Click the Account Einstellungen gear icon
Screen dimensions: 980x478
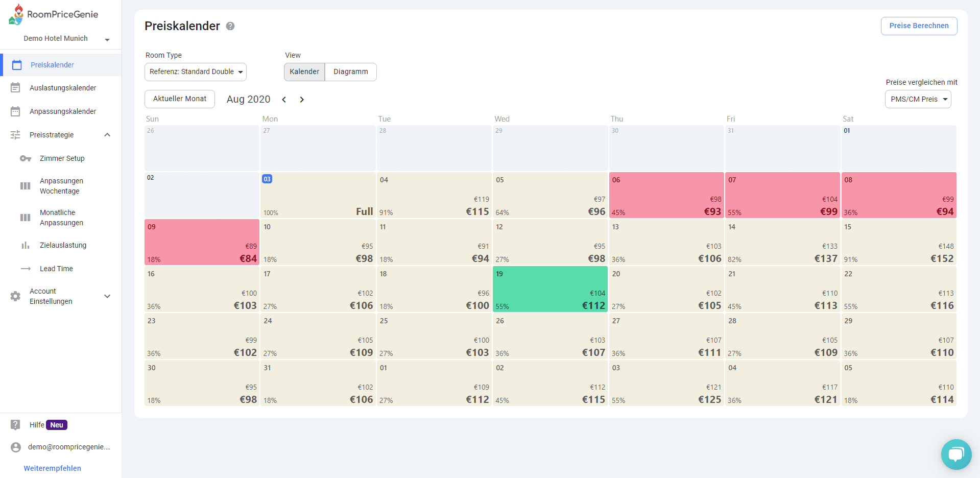[x=15, y=296]
